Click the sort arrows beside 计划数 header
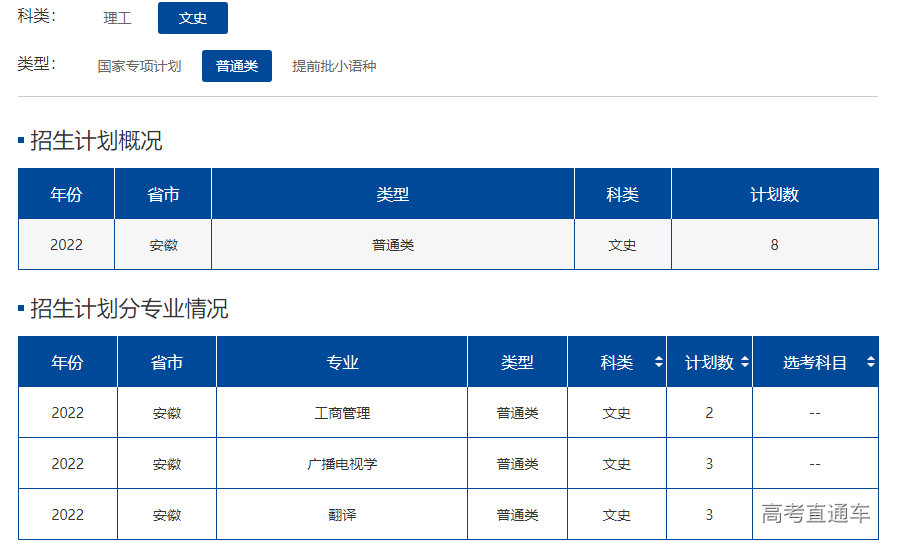Image resolution: width=899 pixels, height=553 pixels. click(x=744, y=363)
